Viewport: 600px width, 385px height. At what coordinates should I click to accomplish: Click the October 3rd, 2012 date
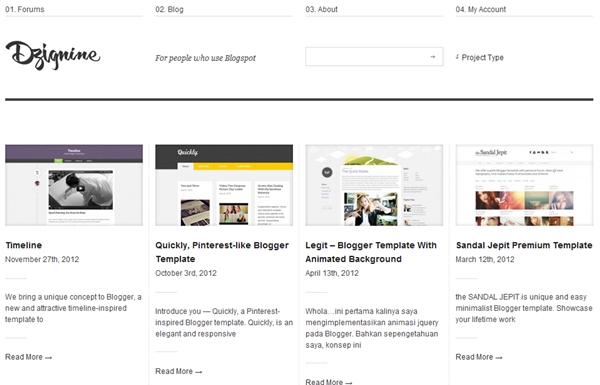[x=186, y=273]
